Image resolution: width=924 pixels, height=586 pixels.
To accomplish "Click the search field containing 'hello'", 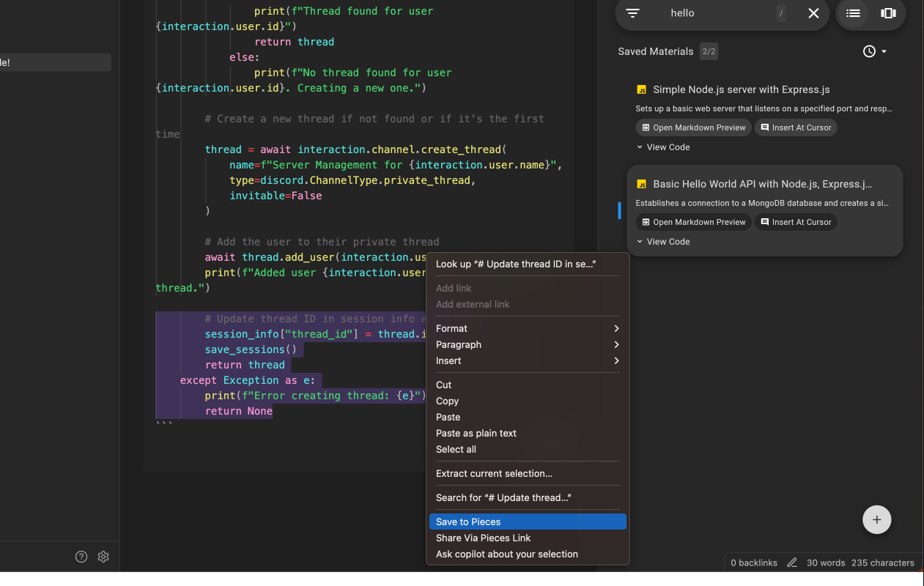I will [x=721, y=13].
